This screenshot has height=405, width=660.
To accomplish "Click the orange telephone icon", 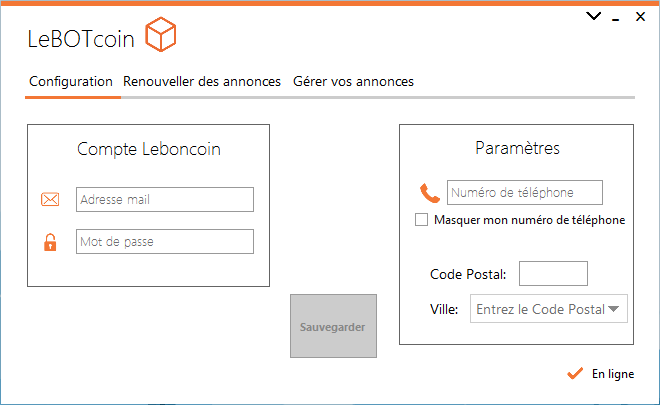I will [429, 193].
